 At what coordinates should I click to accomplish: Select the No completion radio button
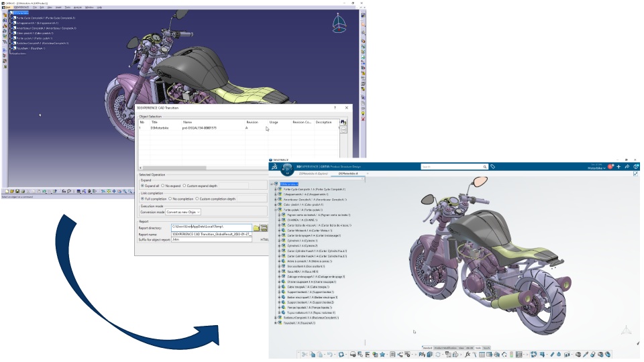tap(170, 198)
